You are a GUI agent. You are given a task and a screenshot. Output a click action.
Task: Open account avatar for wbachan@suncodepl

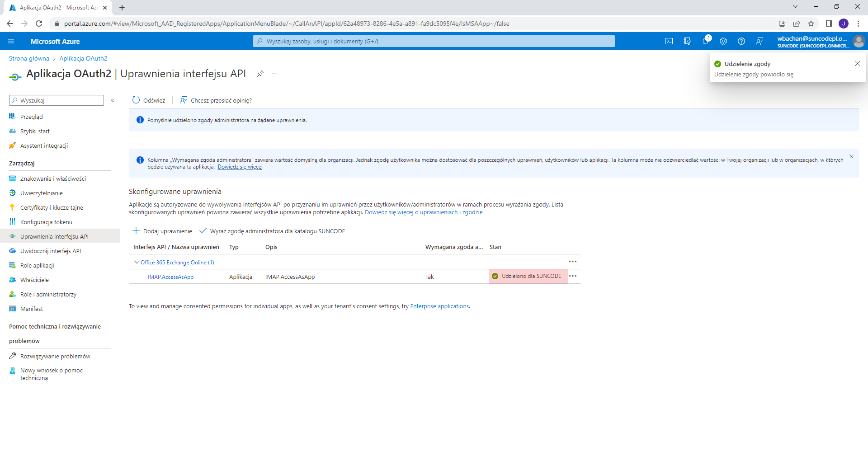859,41
